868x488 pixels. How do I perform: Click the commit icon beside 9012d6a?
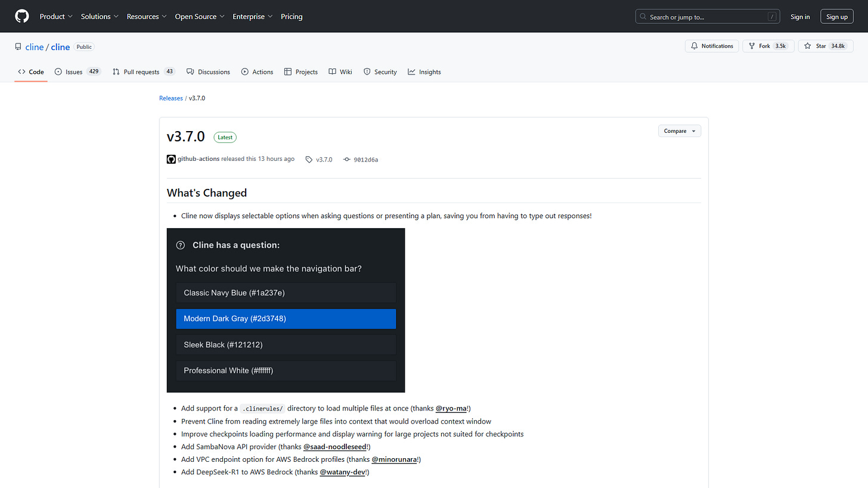346,160
